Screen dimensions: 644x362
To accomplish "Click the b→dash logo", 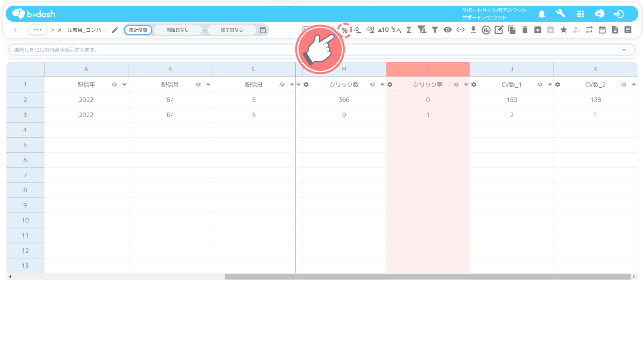I will tap(33, 14).
